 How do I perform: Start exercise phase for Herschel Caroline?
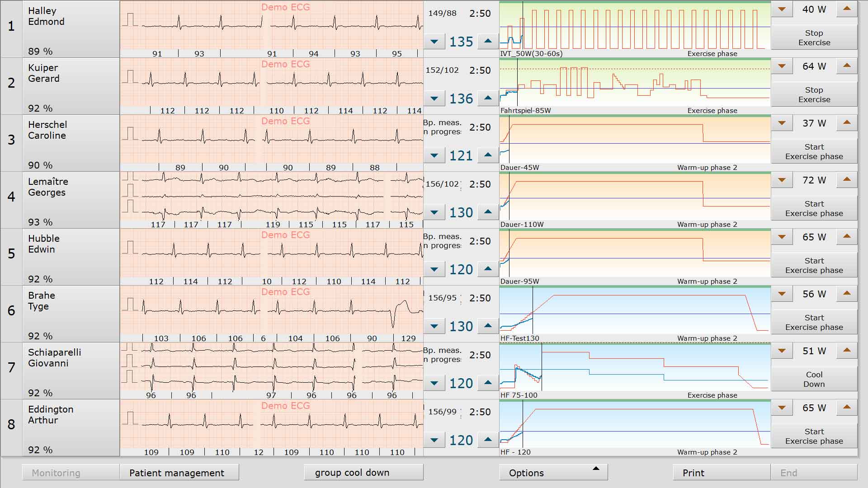814,151
